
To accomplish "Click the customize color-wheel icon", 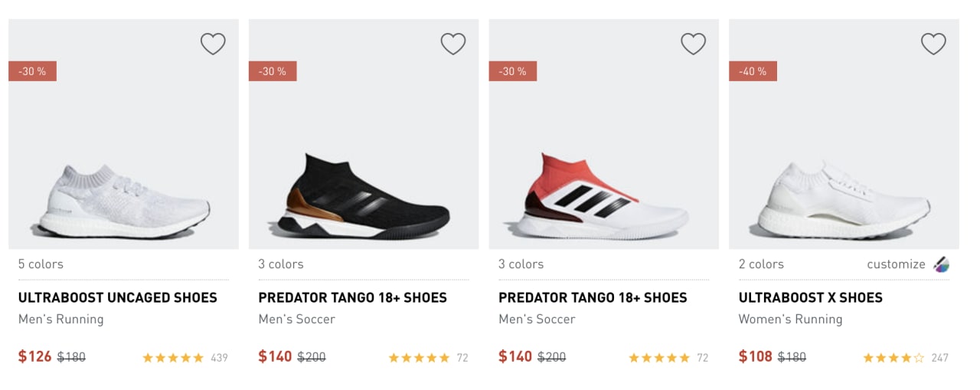I will [x=942, y=264].
